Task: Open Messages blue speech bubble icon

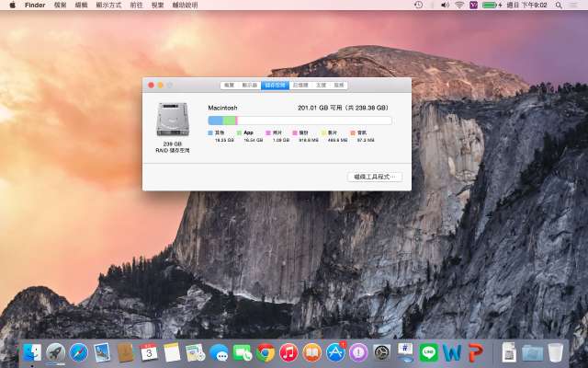Action: tap(219, 353)
